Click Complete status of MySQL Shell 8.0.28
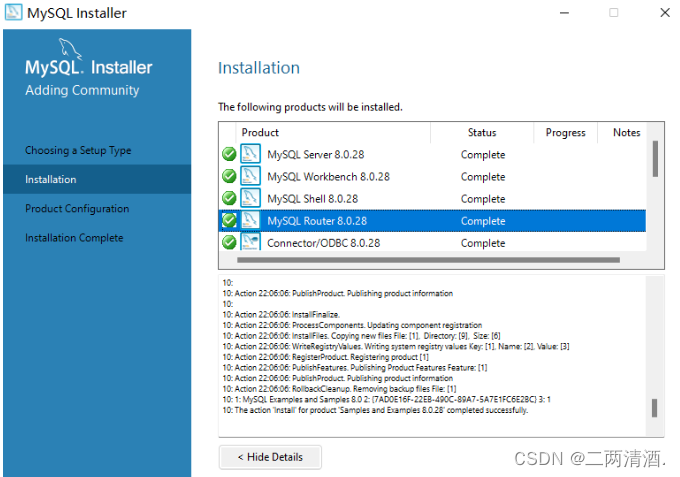The image size is (680, 477). pos(483,199)
